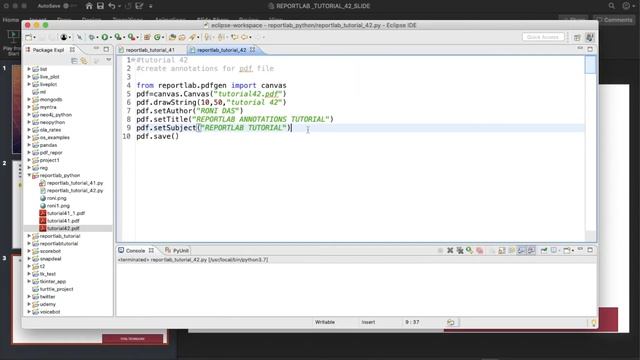Image resolution: width=640 pixels, height=360 pixels.
Task: Expand the twitter project
Action: click(x=29, y=297)
